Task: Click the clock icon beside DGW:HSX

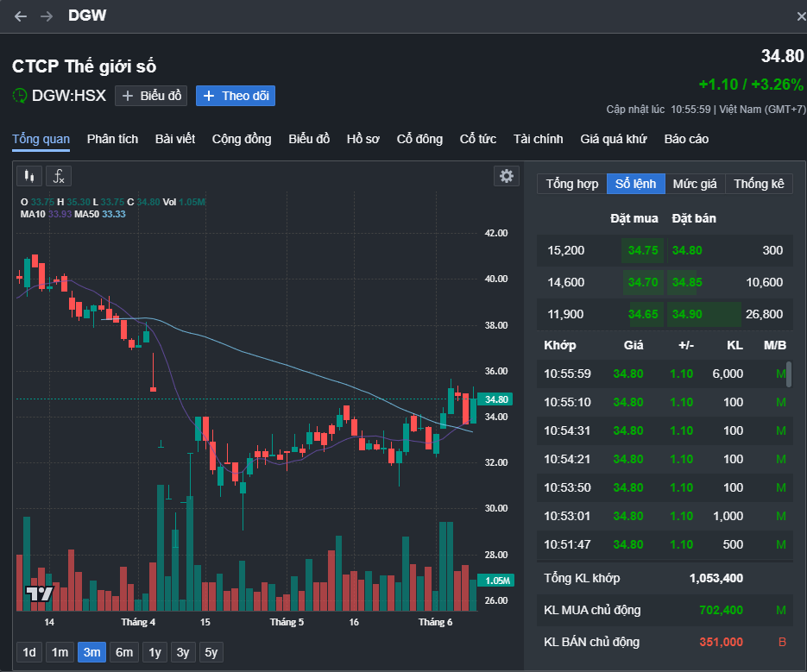Action: pos(20,96)
